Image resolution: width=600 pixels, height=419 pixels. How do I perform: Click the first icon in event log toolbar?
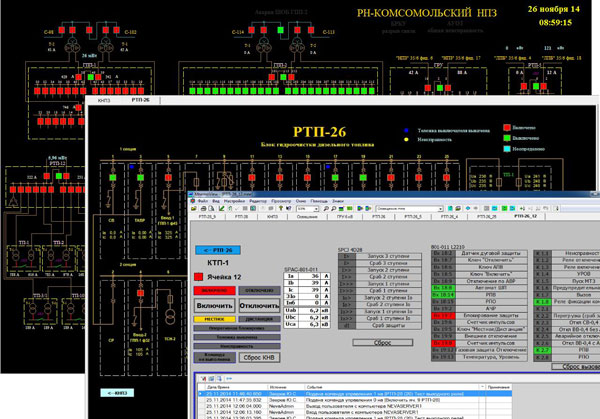[x=203, y=378]
